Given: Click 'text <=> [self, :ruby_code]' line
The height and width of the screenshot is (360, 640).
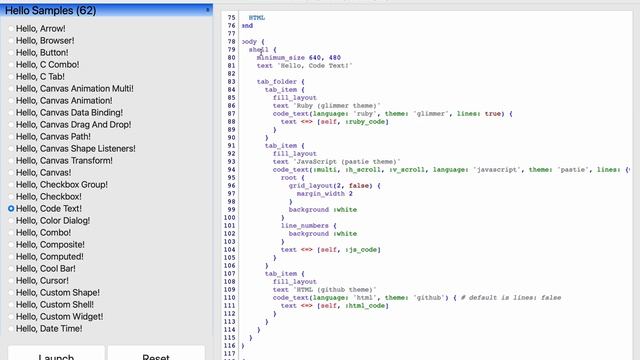Looking at the screenshot, I should [335, 122].
